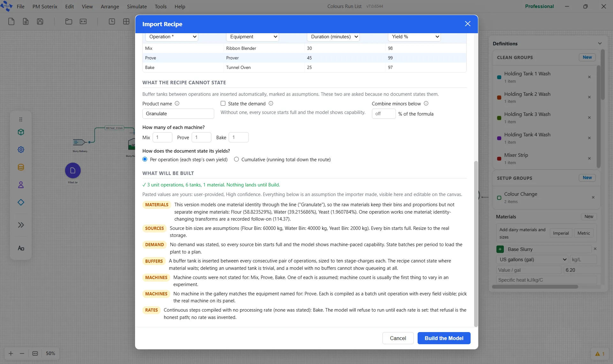The height and width of the screenshot is (364, 613).
Task: Remove the Colour Change setup group
Action: click(x=593, y=197)
